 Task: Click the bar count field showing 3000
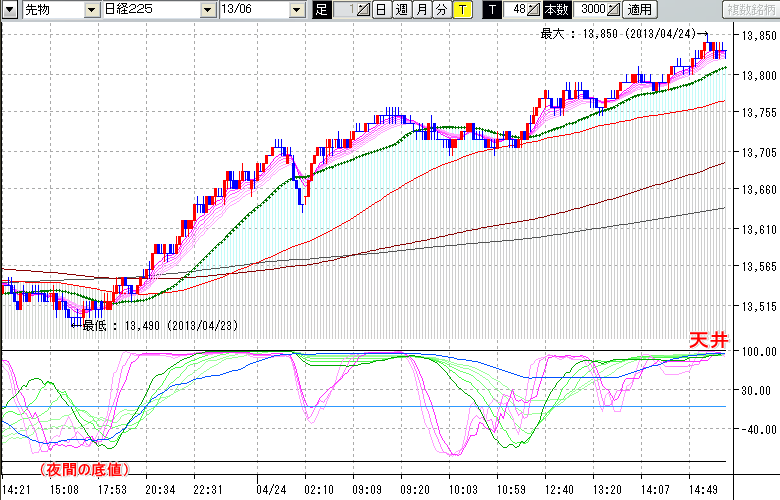pos(590,9)
